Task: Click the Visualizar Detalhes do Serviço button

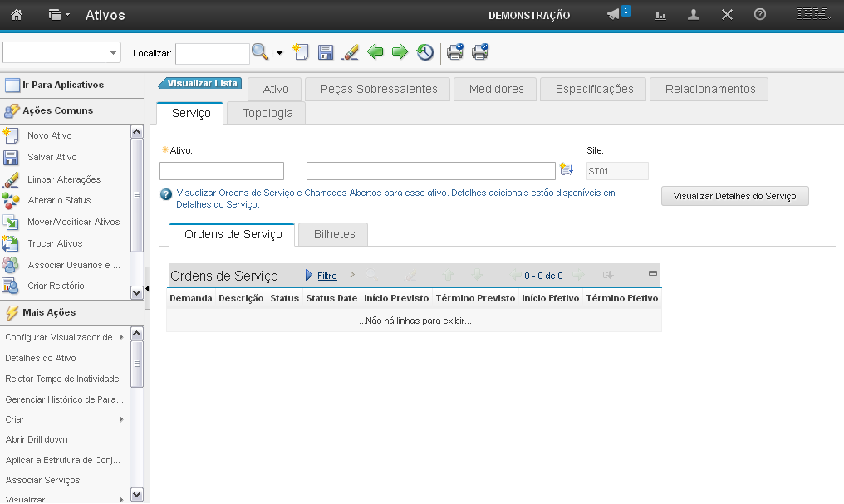Action: click(734, 197)
